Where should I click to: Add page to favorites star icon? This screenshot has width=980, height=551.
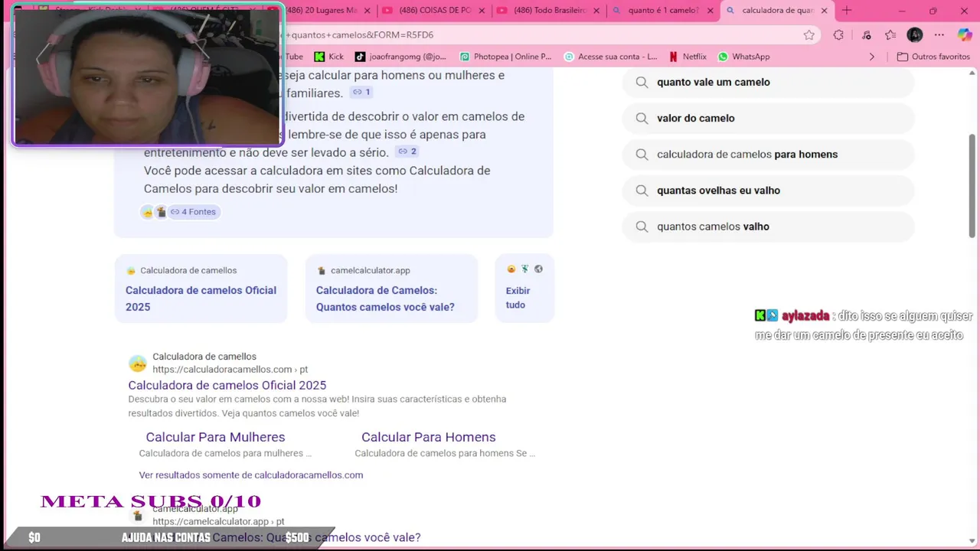coord(809,34)
